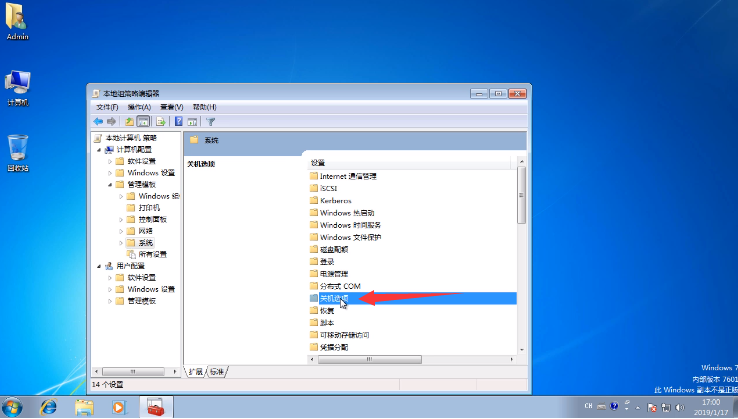Click the network tray icon

coord(666,407)
